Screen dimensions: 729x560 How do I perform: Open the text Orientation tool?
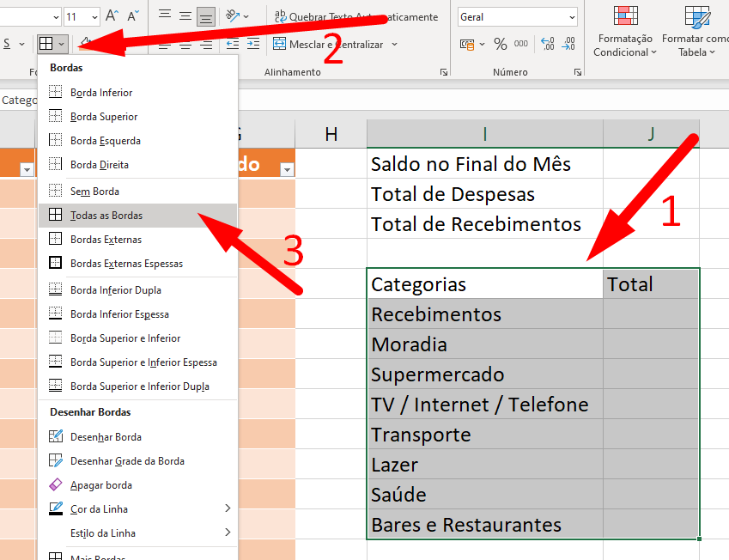click(x=237, y=16)
